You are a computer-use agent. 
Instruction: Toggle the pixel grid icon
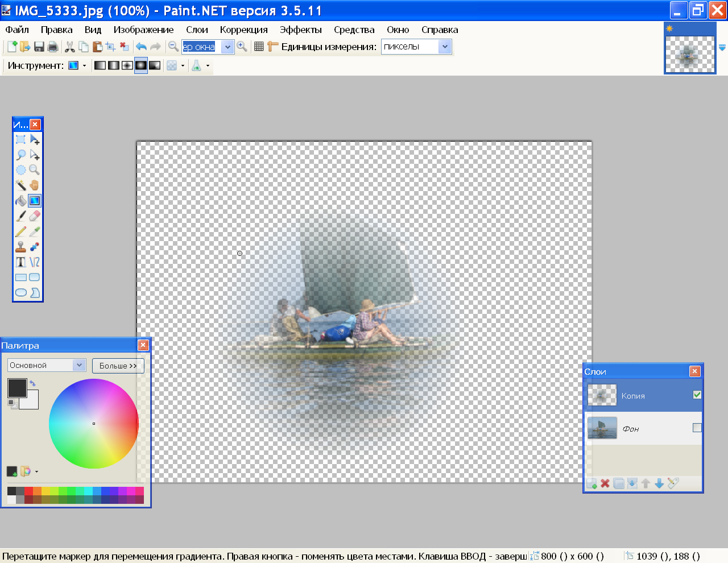coord(259,47)
